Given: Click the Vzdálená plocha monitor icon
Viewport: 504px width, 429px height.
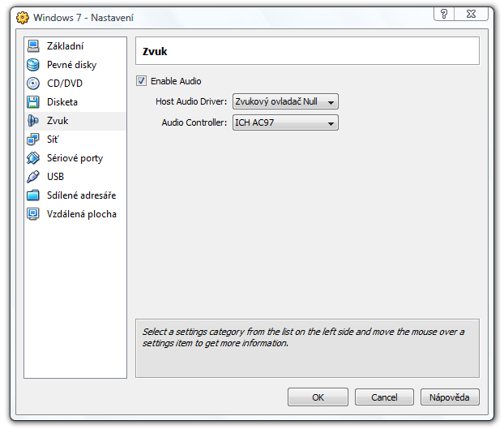Looking at the screenshot, I should click(33, 214).
